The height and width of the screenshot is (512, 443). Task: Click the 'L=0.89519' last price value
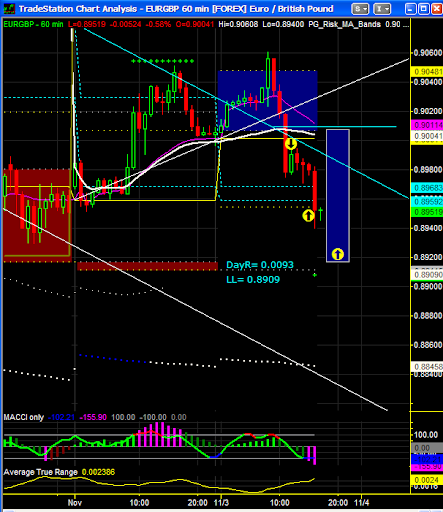[x=87, y=24]
